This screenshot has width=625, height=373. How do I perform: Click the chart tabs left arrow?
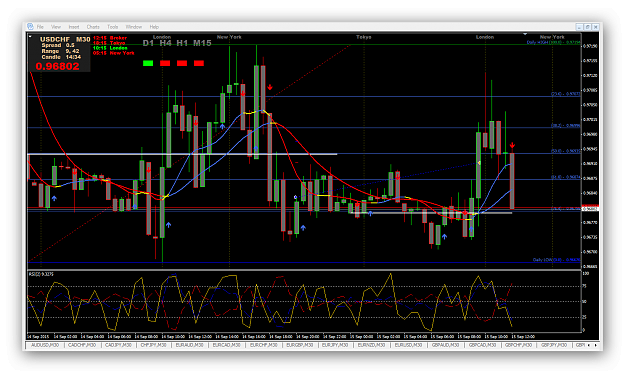tap(589, 345)
